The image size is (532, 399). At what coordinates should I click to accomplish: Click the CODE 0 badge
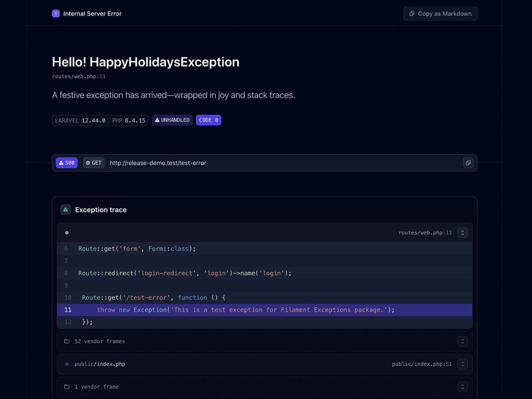click(x=208, y=120)
